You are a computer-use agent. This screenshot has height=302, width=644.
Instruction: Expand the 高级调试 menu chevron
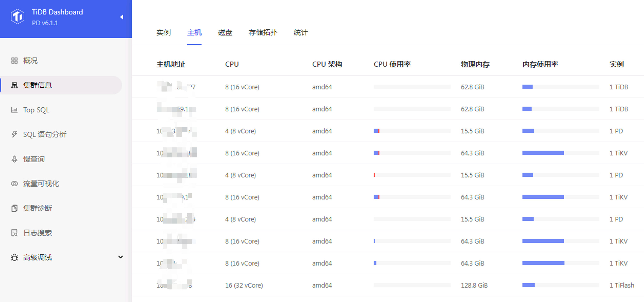120,257
